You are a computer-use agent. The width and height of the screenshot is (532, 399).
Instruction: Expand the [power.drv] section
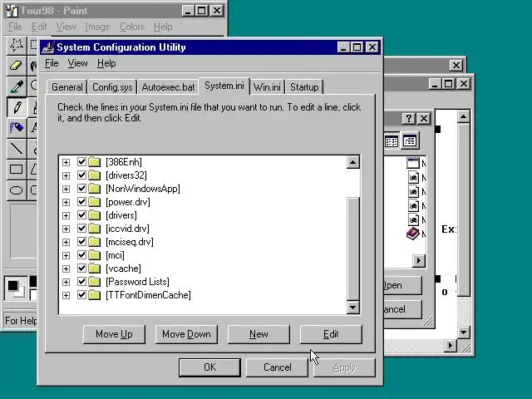click(66, 202)
